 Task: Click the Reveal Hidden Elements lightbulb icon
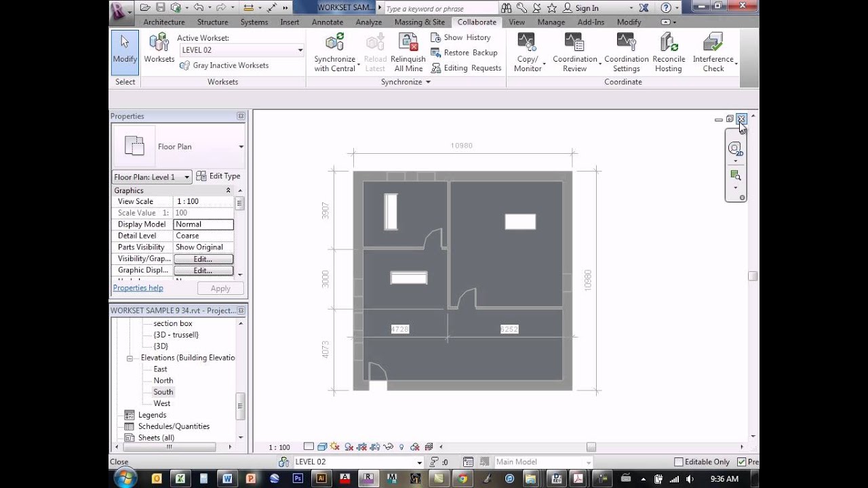coord(401,447)
